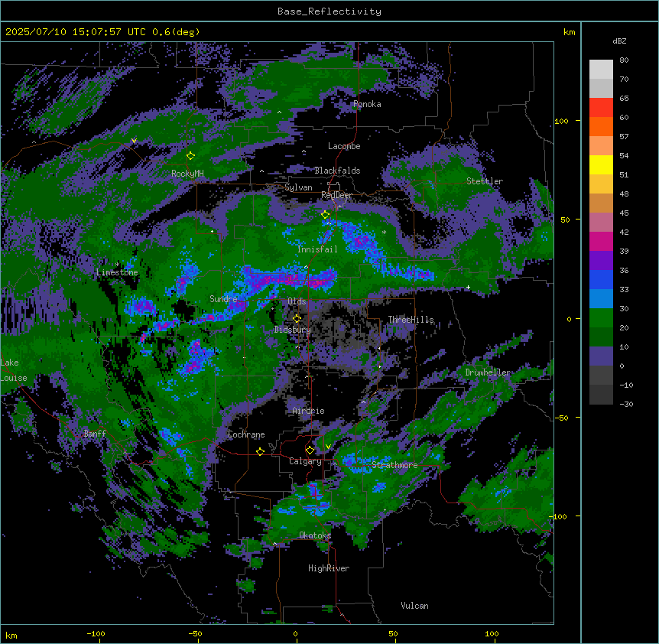Select the dBZ legend heading
659x644 pixels.
click(619, 41)
